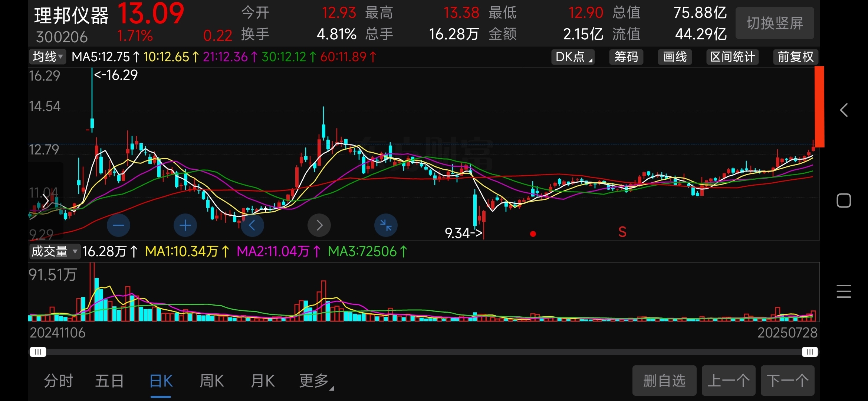Zoom in chart with plus icon
Viewport: 868px width, 401px height.
click(x=185, y=225)
